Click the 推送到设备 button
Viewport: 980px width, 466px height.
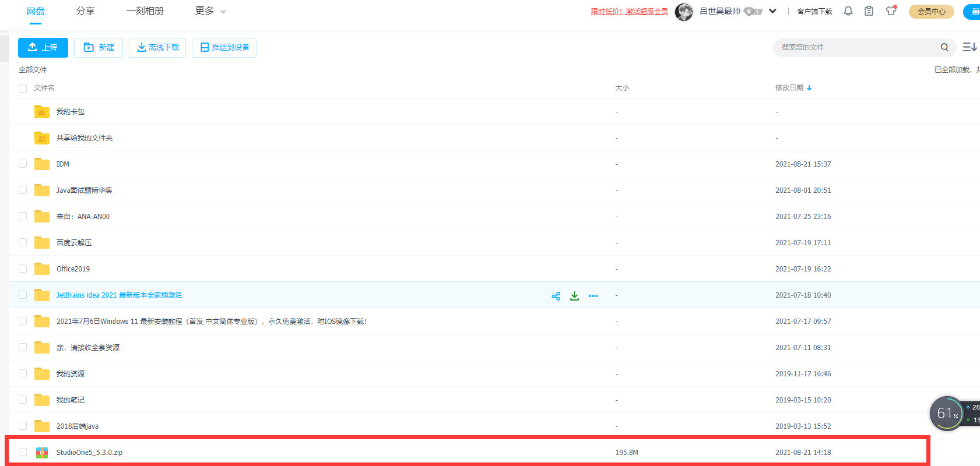(x=224, y=48)
